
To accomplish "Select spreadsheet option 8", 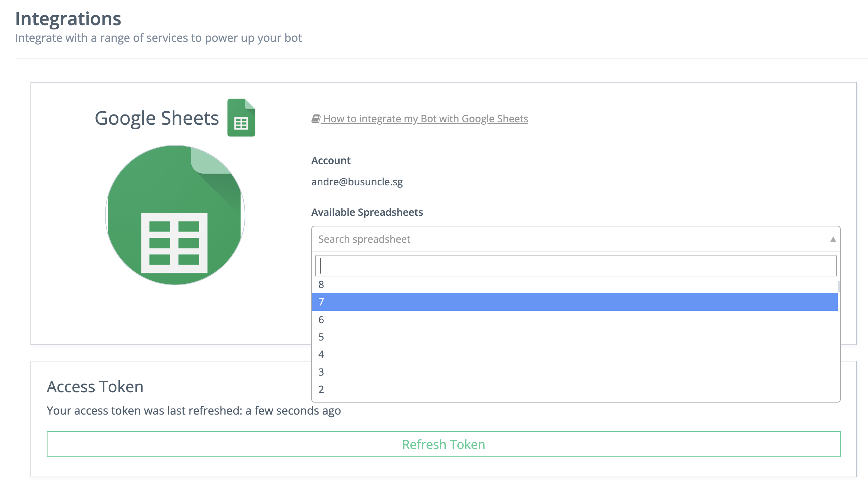I will 574,285.
